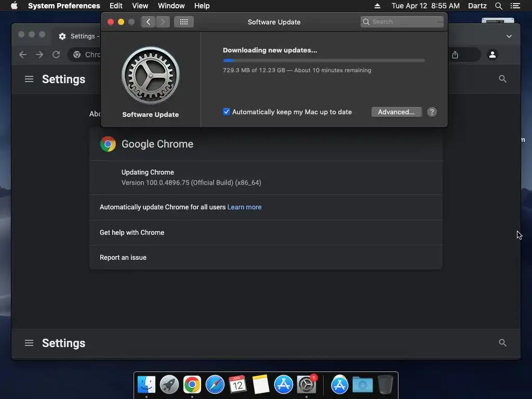Image resolution: width=532 pixels, height=399 pixels.
Task: Go forward in System Preferences
Action: pyautogui.click(x=163, y=22)
